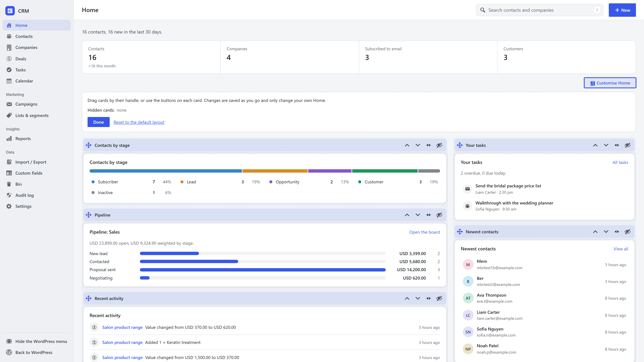Change width of Your tasks card
Viewport: 644px width, 362px height.
click(x=617, y=145)
